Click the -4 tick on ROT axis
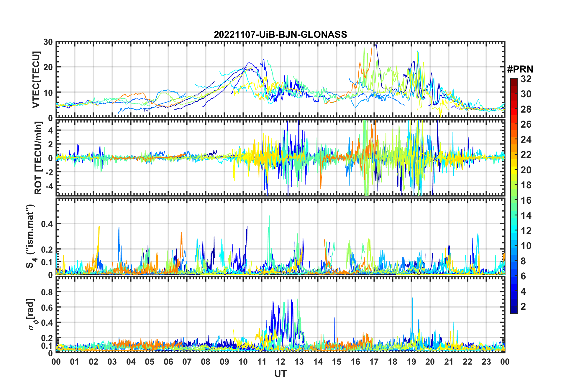Viewport: 561px width, 392px height. pos(49,186)
